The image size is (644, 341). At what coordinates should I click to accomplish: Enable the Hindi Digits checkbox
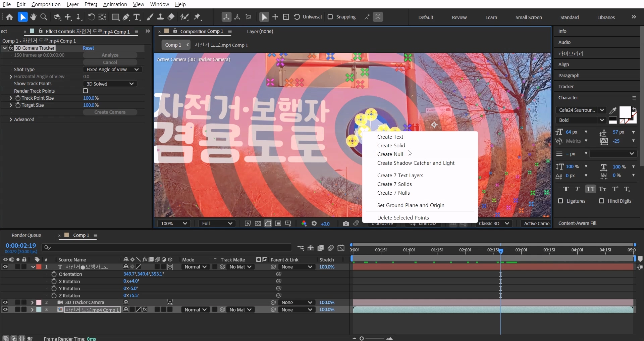pyautogui.click(x=601, y=201)
